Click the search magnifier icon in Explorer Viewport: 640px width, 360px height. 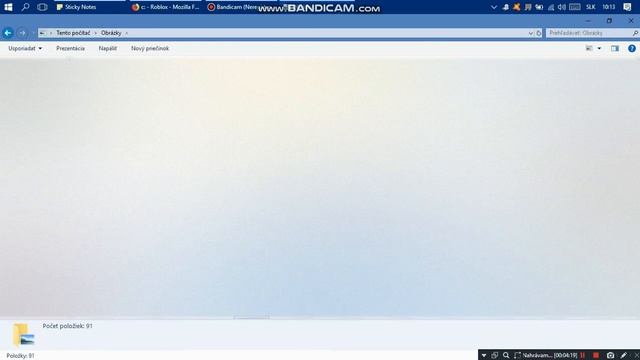click(636, 33)
